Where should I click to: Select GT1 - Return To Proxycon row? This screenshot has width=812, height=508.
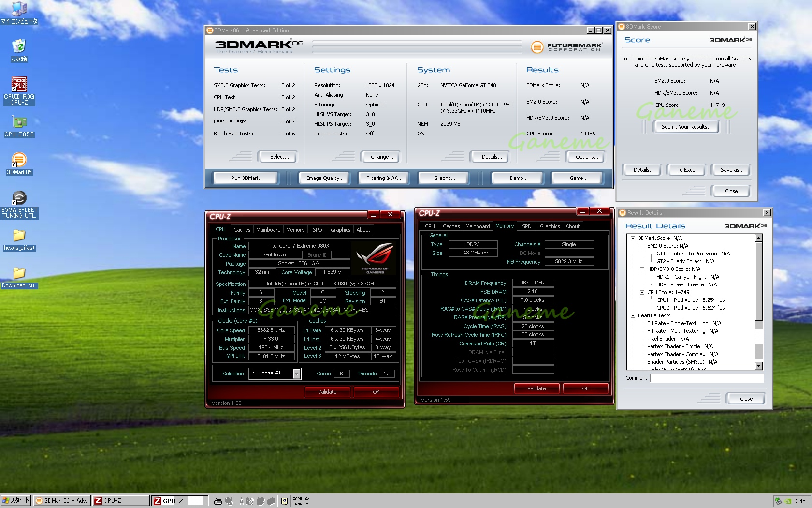click(693, 254)
